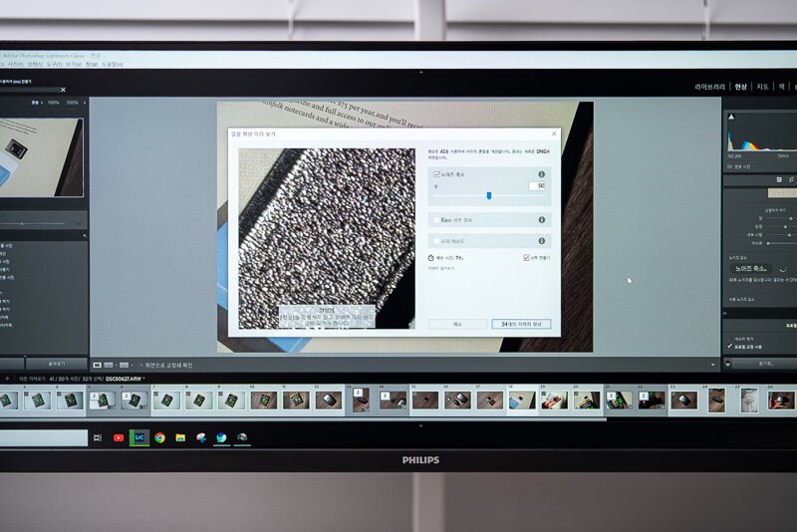
Task: Click histogram shadow clipping triangle
Action: tap(731, 117)
